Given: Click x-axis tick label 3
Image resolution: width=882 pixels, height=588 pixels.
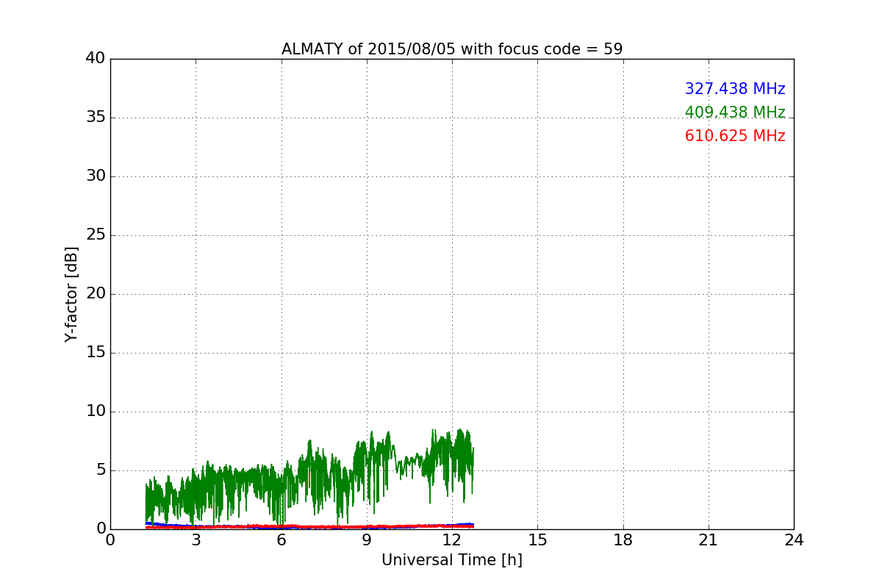Looking at the screenshot, I should [196, 540].
